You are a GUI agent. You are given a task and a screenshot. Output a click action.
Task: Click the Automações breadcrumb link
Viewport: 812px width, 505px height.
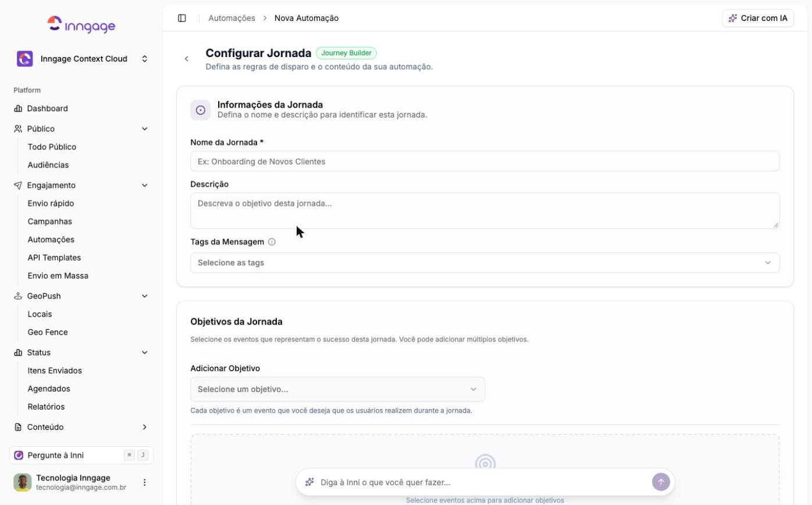click(232, 18)
